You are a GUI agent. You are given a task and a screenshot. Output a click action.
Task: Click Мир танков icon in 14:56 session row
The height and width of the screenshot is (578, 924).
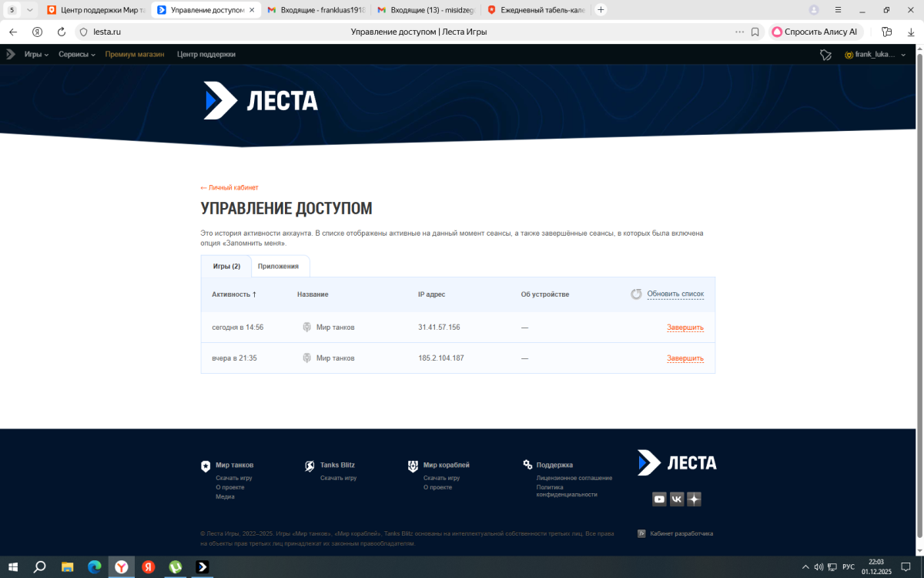[x=307, y=328]
